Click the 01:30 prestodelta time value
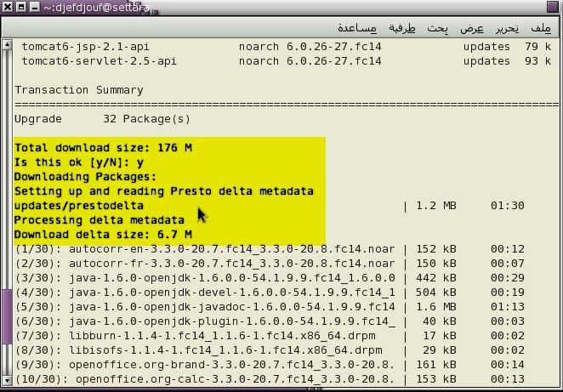563x392 pixels. (508, 206)
